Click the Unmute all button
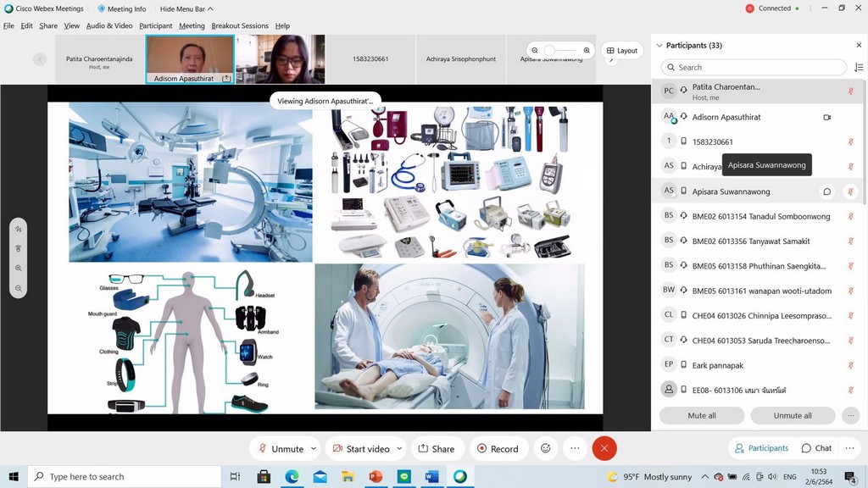The image size is (868, 488). click(793, 416)
